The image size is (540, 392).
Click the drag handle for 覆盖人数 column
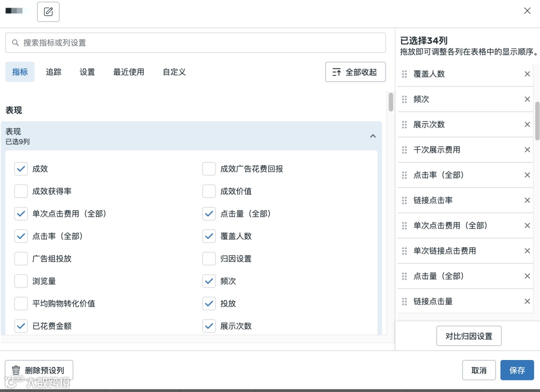click(x=404, y=73)
